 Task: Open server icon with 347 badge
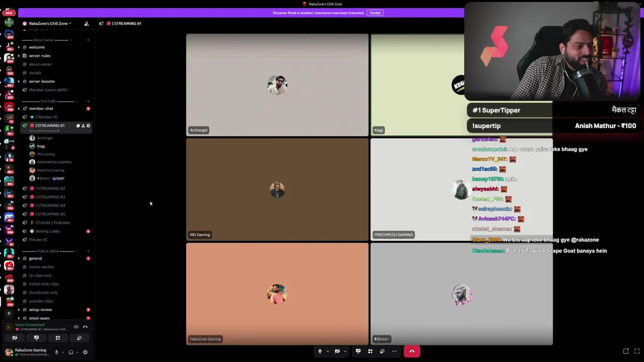(x=9, y=94)
